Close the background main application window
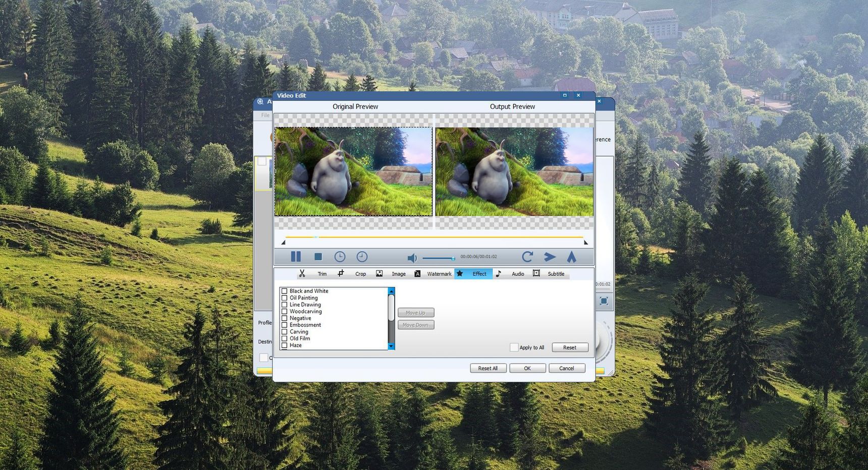This screenshot has height=470, width=868. [x=599, y=101]
